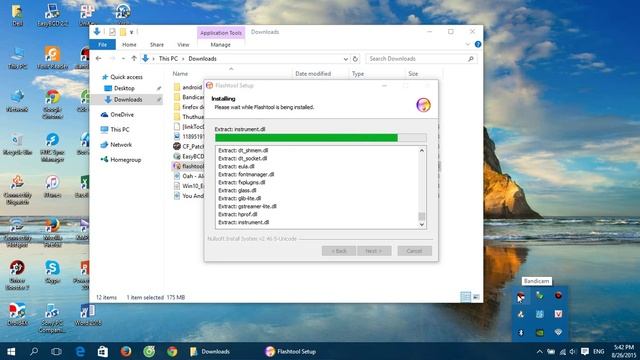640x360 pixels.
Task: Click the extract log scrollbar down arrow
Action: (422, 224)
